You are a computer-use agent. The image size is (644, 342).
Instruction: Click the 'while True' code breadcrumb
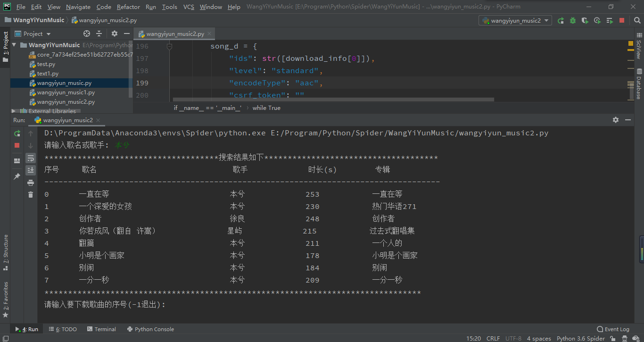tap(266, 108)
